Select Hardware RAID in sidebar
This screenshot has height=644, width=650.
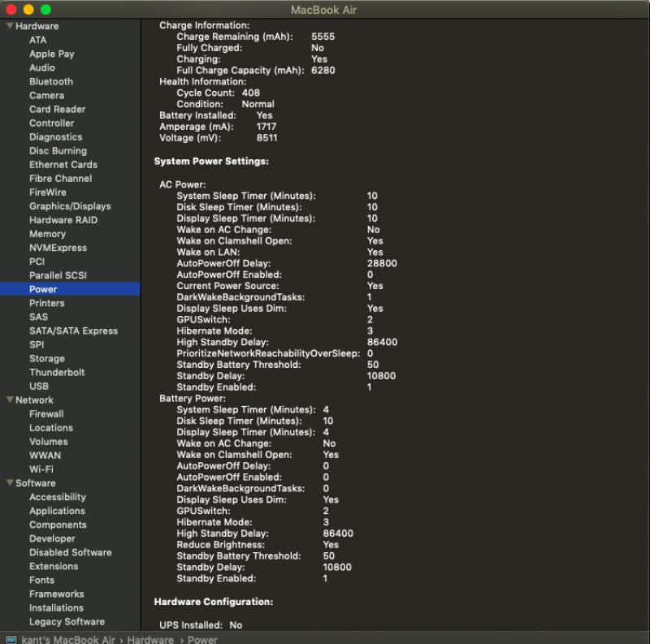coord(63,220)
